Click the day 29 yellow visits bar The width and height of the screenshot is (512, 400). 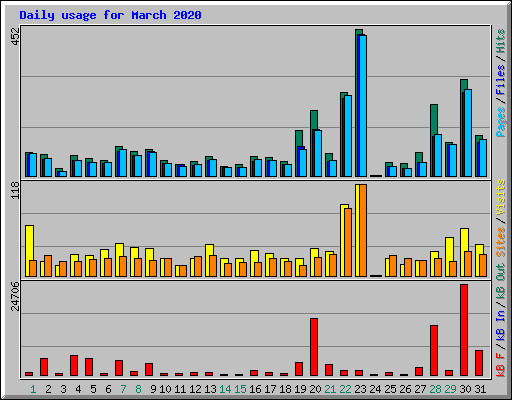(x=449, y=257)
